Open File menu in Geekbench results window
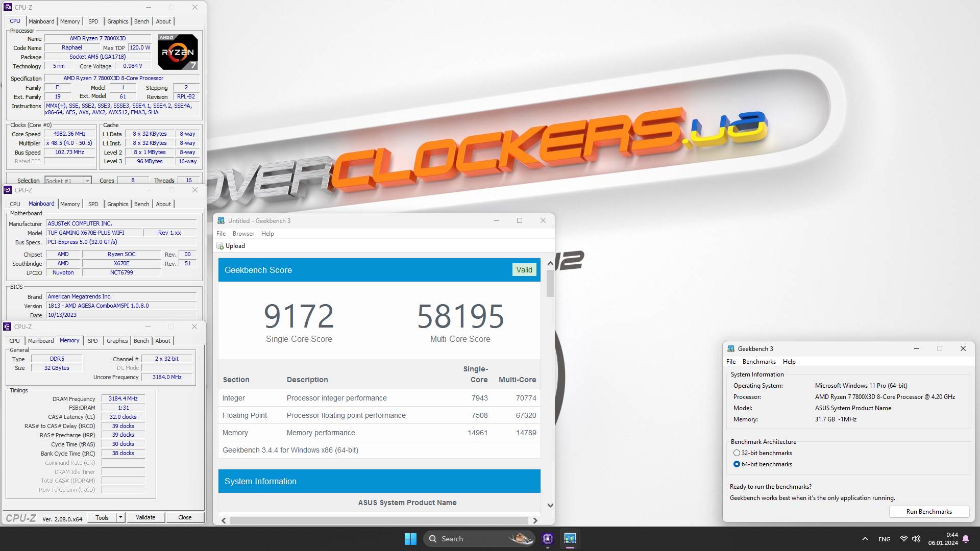Image resolution: width=980 pixels, height=551 pixels. tap(221, 234)
